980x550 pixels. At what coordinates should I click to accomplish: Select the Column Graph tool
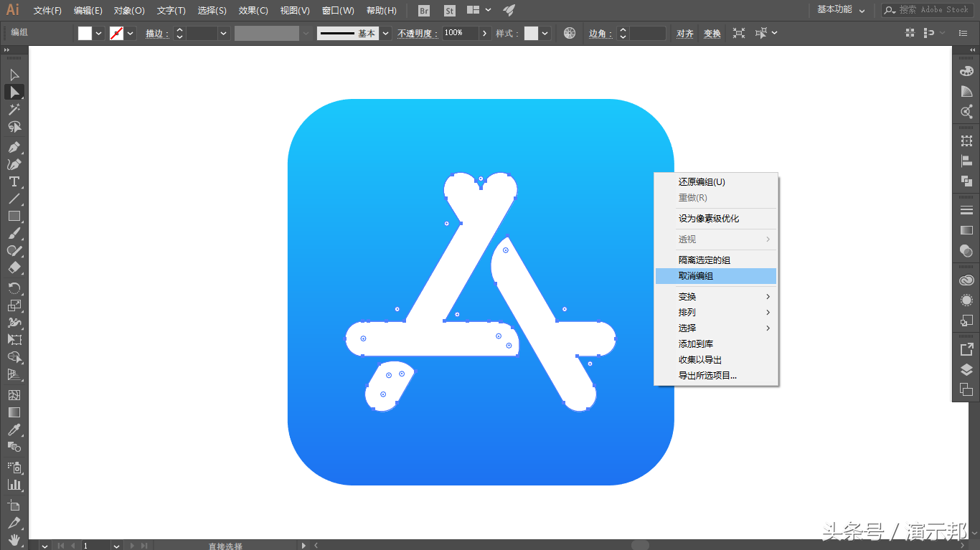[14, 484]
